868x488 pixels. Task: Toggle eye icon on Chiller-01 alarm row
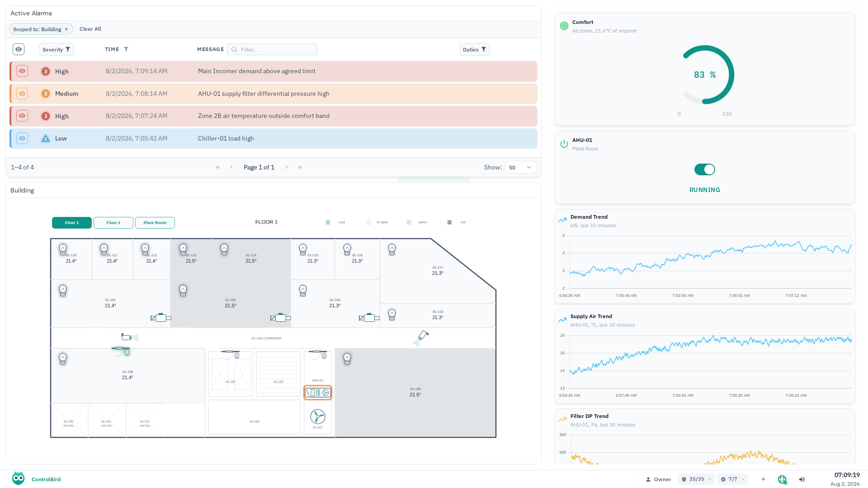point(22,138)
